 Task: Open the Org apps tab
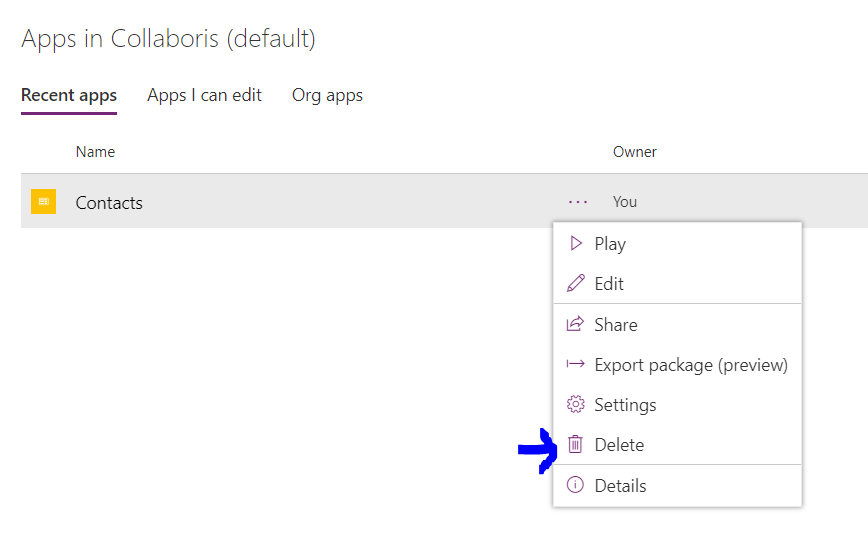327,96
